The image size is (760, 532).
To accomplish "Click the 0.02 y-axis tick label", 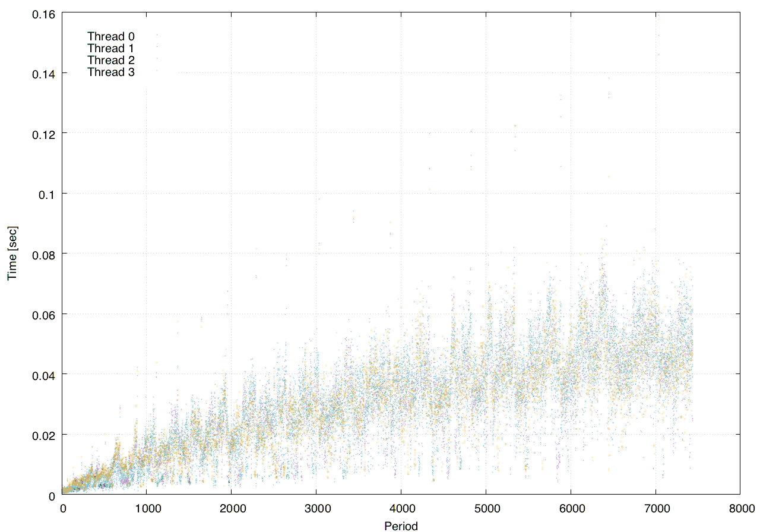I will pos(43,435).
